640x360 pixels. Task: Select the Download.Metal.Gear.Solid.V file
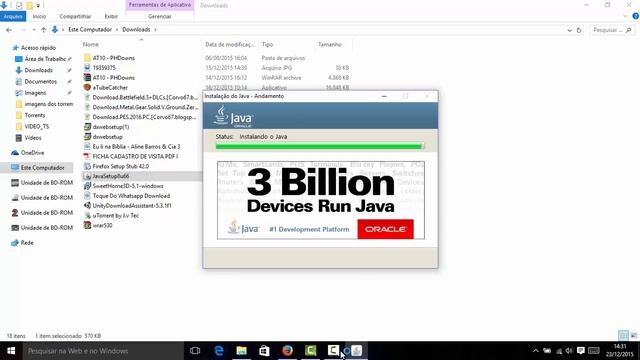(x=144, y=107)
